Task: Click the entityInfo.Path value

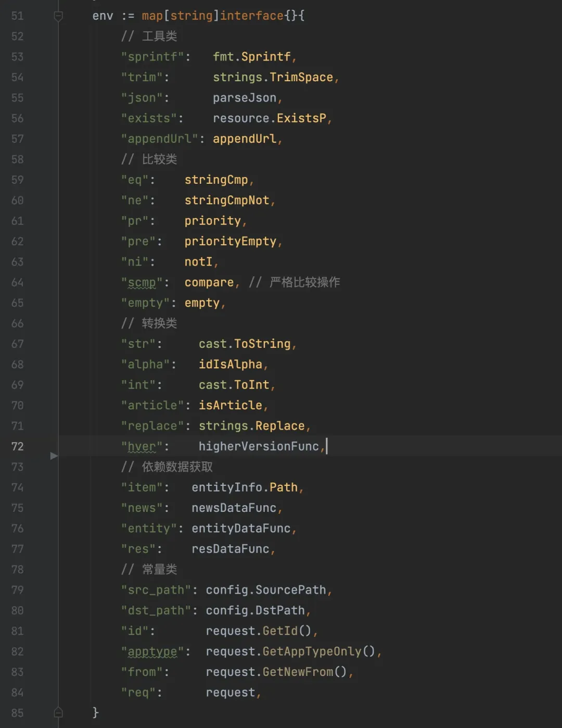Action: (x=245, y=487)
